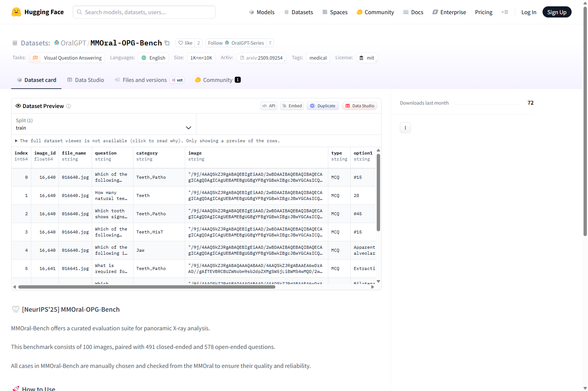Click the Duplicate dataset icon button
Image resolution: width=588 pixels, height=391 pixels.
323,106
